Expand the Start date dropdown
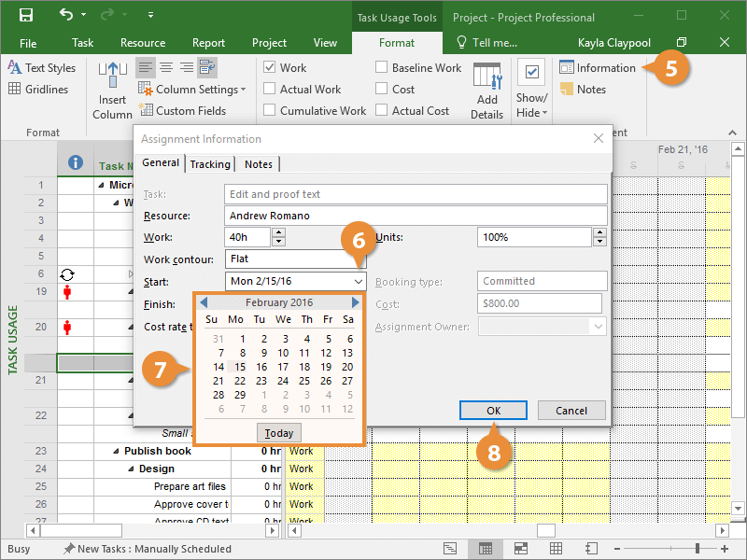Viewport: 747px width, 560px height. [359, 281]
